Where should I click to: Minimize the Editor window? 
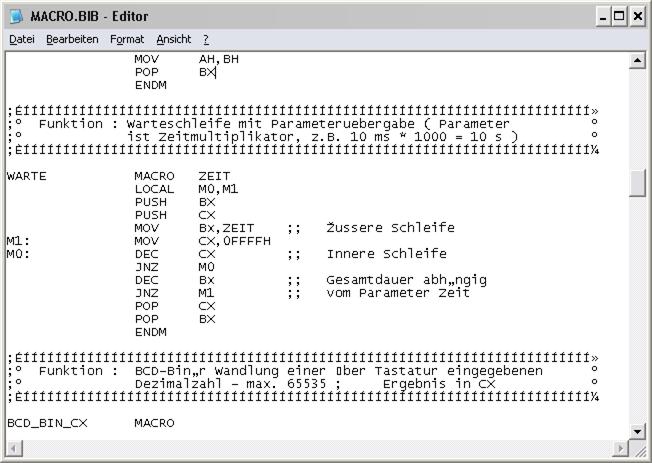point(601,16)
